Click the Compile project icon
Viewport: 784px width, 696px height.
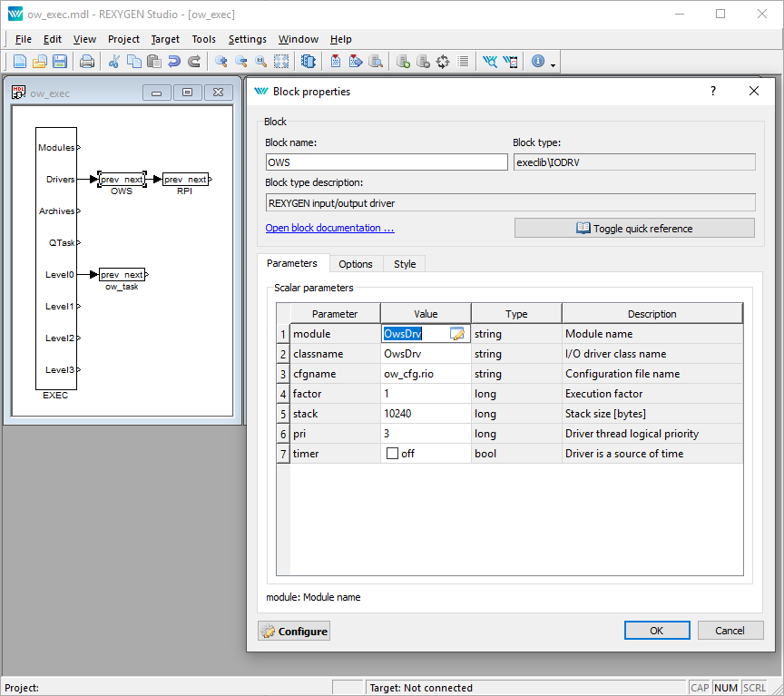pos(336,62)
